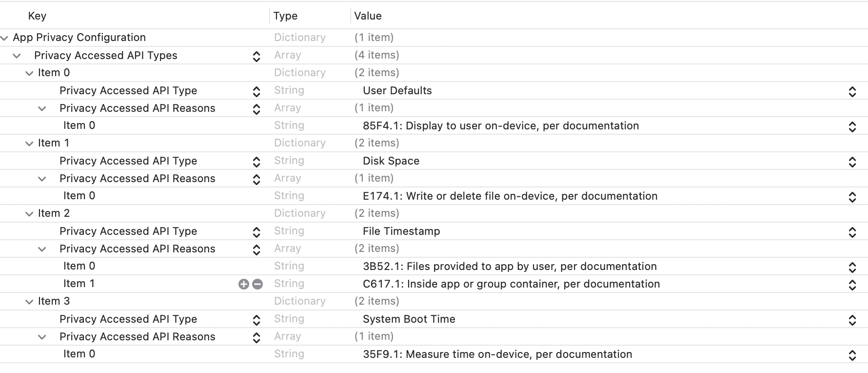Select the 35F9.1 measure time reason value
Screen dimensions: 868x373
coord(497,354)
